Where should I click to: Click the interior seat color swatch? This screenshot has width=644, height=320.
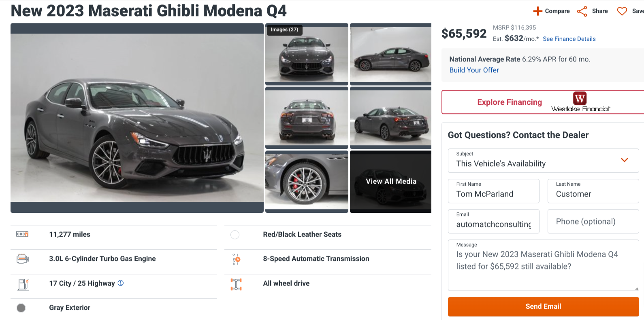click(x=235, y=235)
